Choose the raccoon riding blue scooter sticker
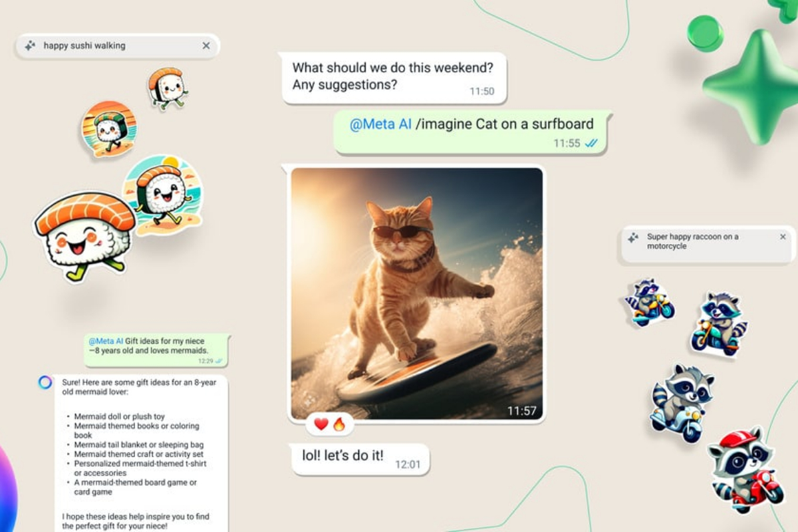The image size is (798, 532). pyautogui.click(x=681, y=402)
